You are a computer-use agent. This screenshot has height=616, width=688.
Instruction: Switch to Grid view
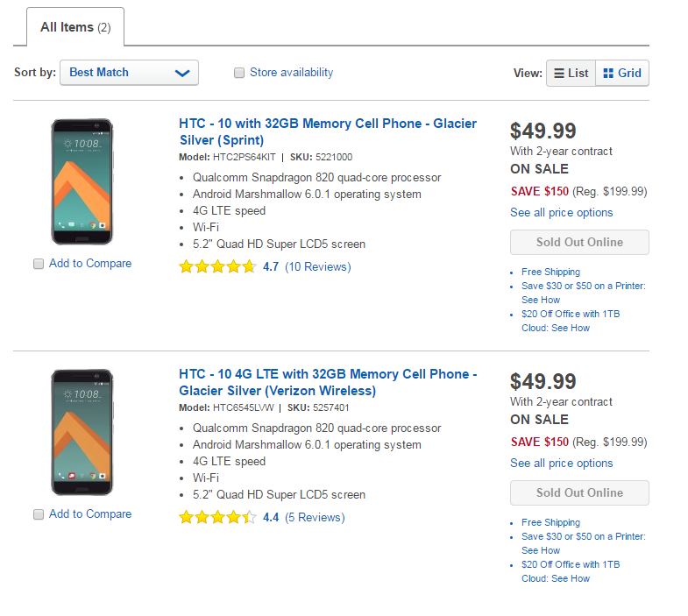[x=622, y=74]
